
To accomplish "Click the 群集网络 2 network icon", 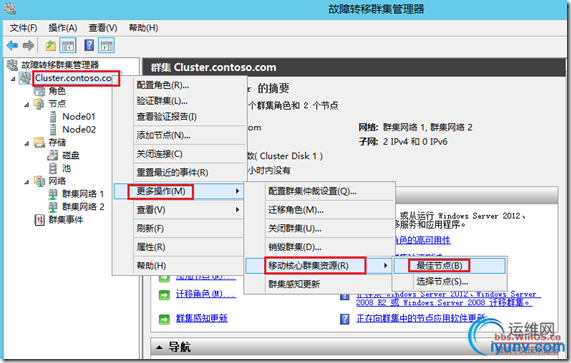I will click(x=53, y=207).
